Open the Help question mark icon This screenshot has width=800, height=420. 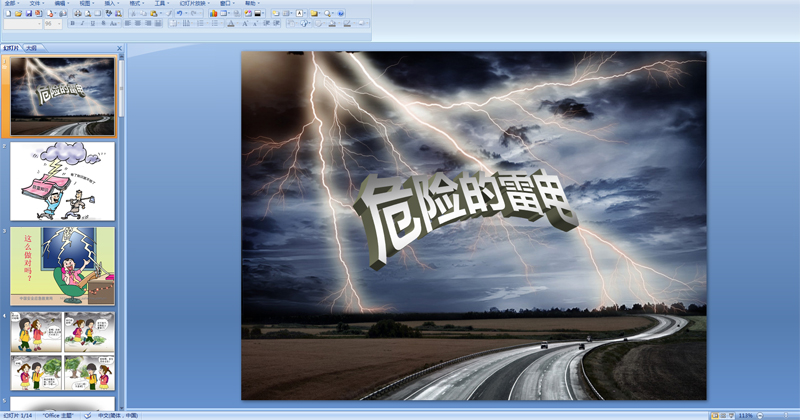coord(341,14)
